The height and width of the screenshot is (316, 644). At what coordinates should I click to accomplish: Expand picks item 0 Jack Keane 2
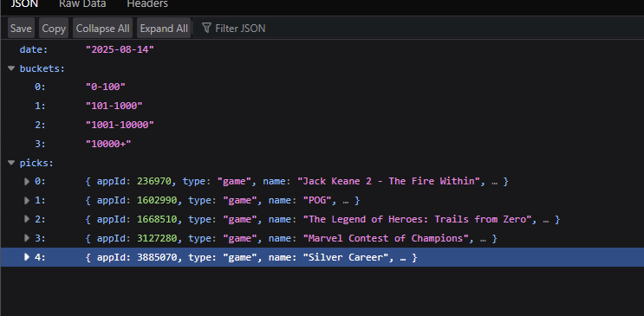click(27, 181)
